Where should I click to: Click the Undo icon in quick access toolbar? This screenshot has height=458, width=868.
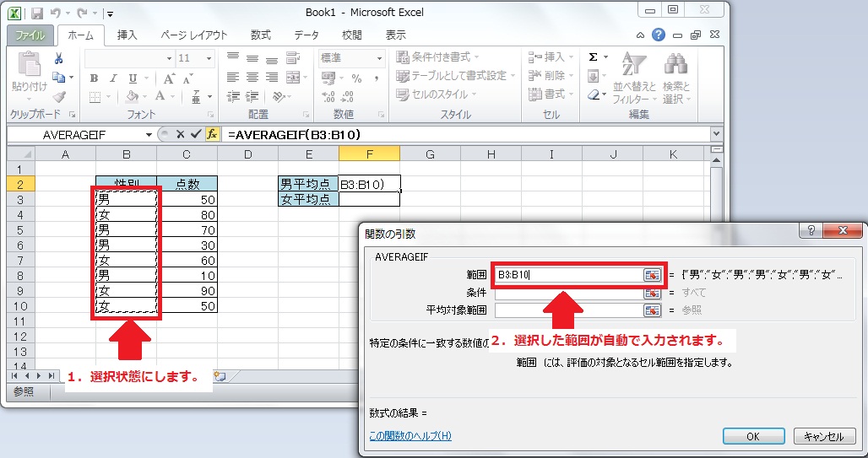pyautogui.click(x=55, y=13)
